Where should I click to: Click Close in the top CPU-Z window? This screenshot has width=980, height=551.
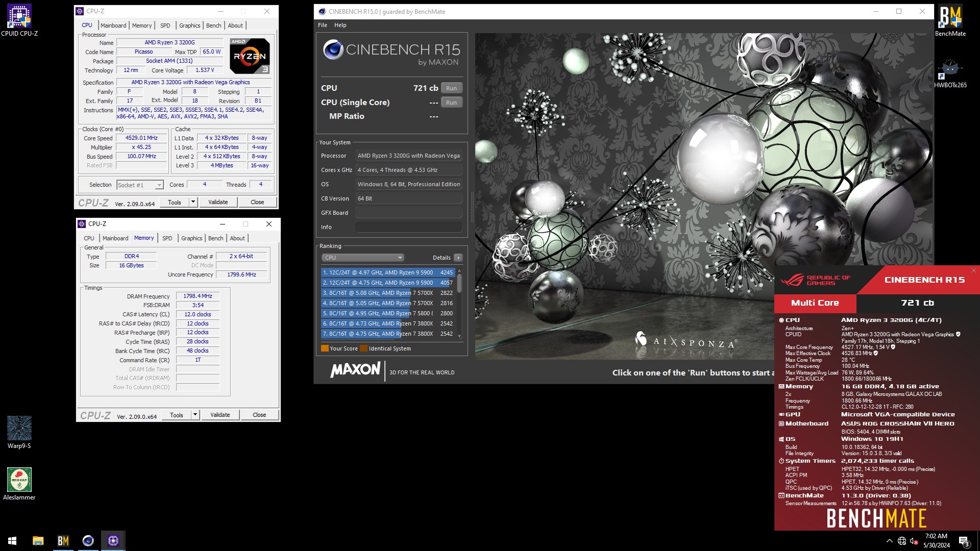coord(257,202)
